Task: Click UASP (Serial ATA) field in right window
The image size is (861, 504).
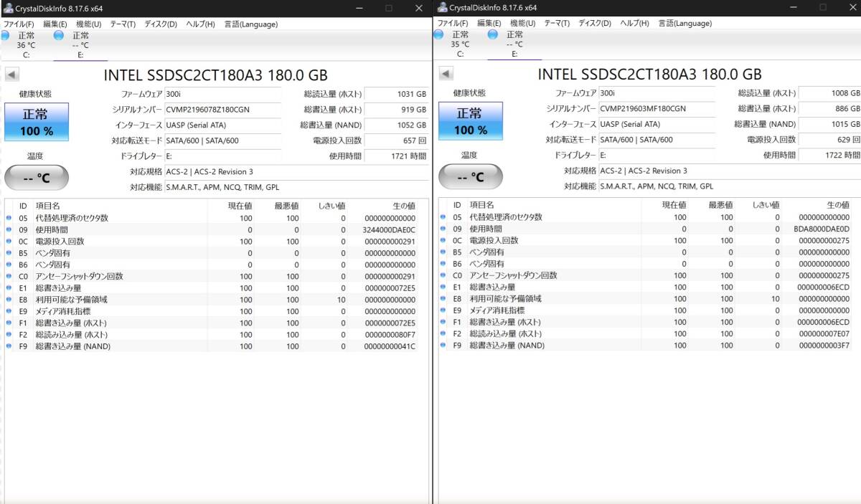Action: tap(657, 124)
